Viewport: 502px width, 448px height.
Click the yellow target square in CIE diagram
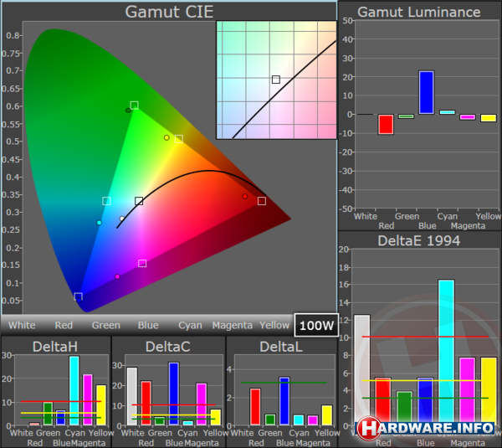tap(178, 139)
